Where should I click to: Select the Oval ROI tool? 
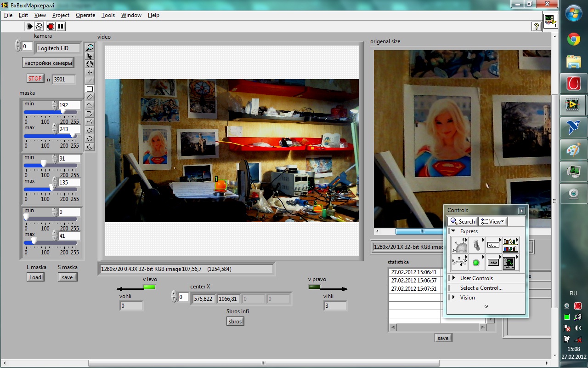(x=90, y=138)
